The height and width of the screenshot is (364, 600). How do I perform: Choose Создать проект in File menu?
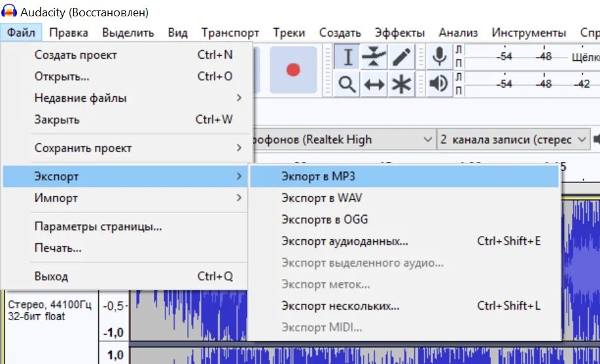(127, 55)
